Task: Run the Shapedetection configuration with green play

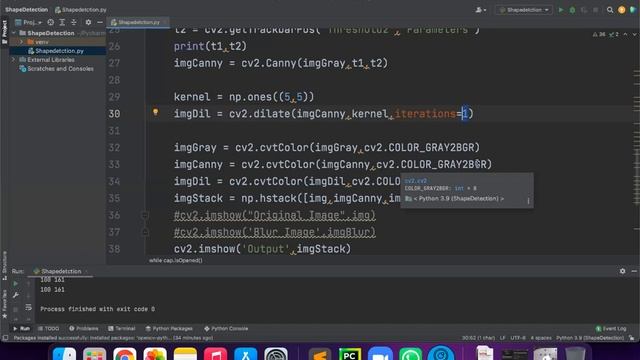Action: pos(561,10)
